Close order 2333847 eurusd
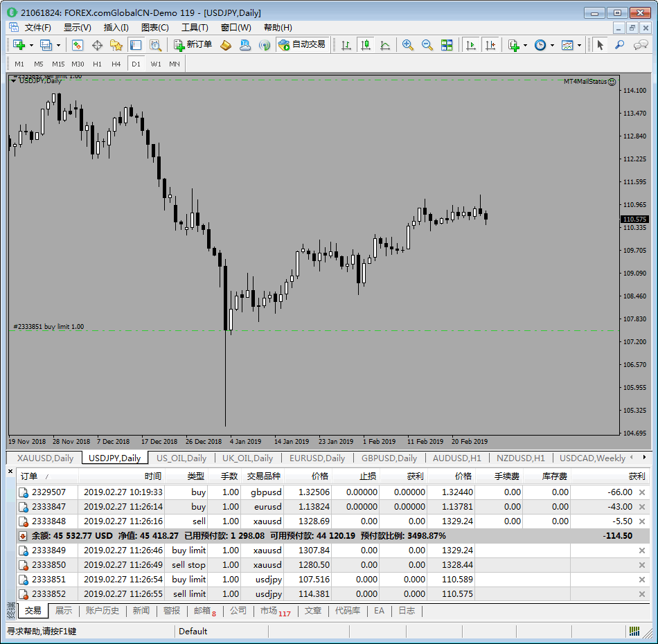 [641, 507]
